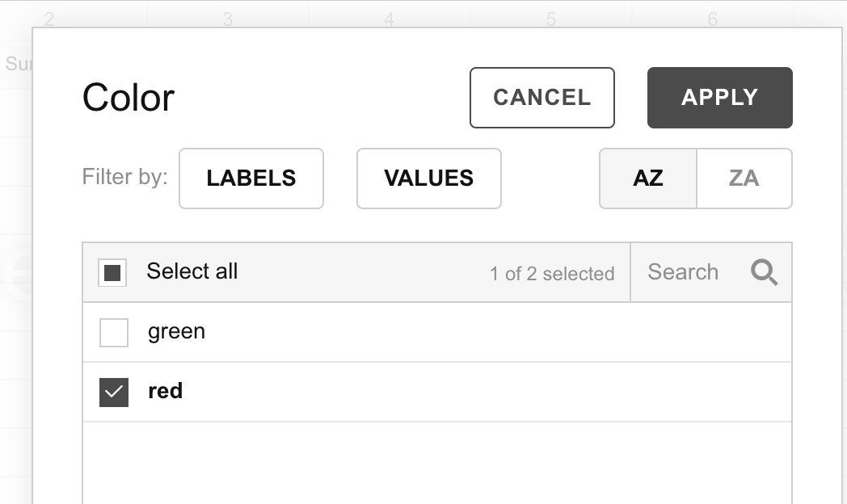Image resolution: width=847 pixels, height=504 pixels.
Task: Click the CANCEL button
Action: click(541, 97)
